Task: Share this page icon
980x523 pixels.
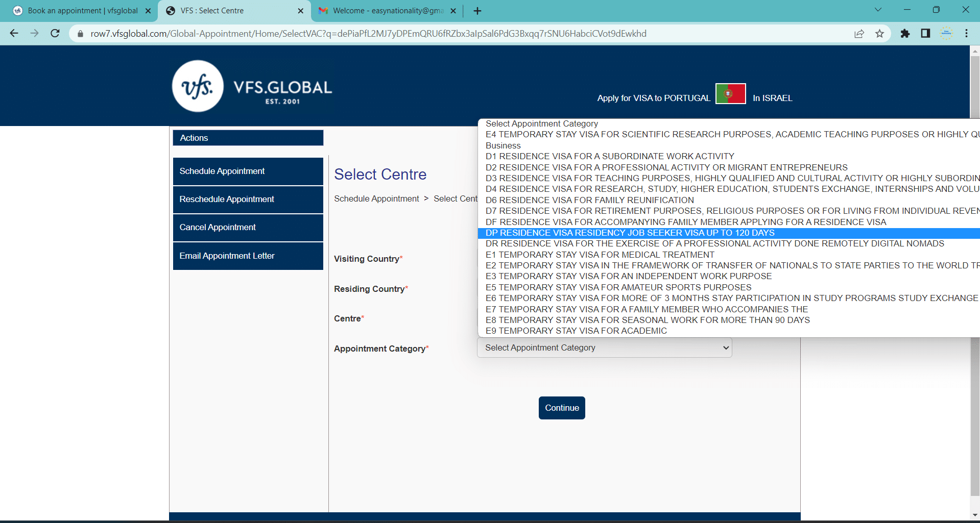Action: point(859,34)
